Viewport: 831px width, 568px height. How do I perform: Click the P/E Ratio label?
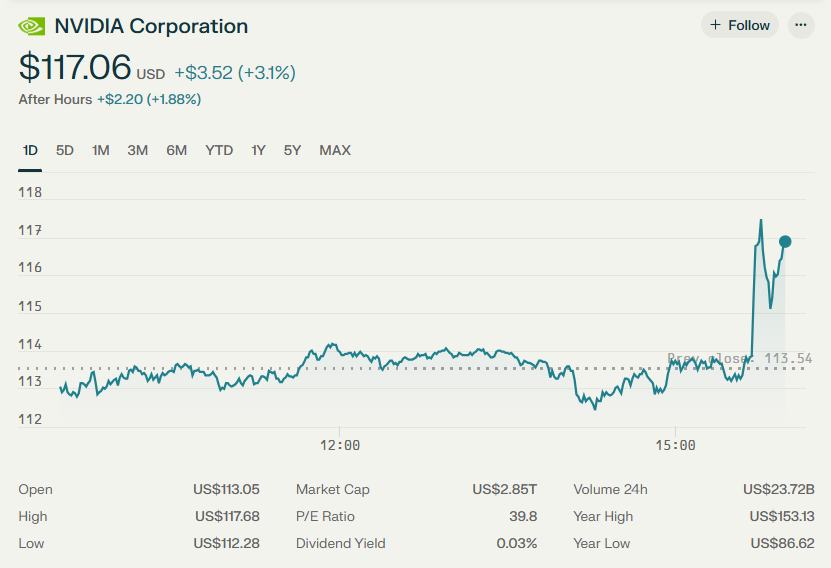pos(325,516)
